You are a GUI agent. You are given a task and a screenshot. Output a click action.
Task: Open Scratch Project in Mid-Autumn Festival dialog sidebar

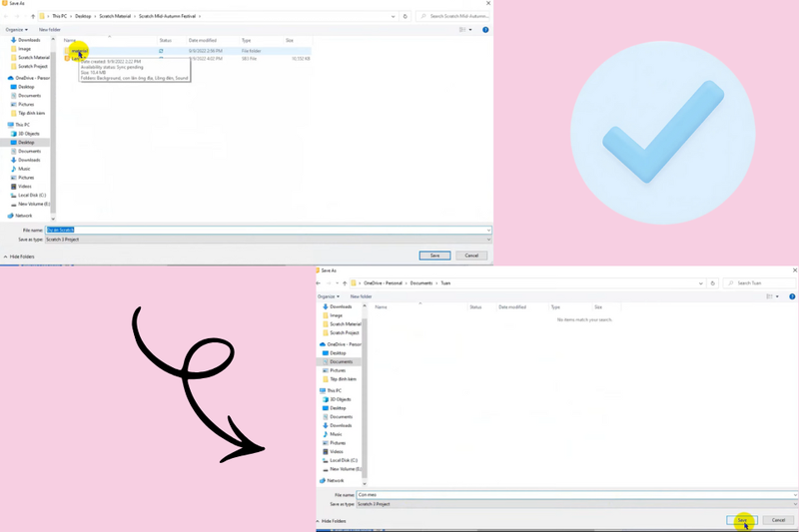33,66
